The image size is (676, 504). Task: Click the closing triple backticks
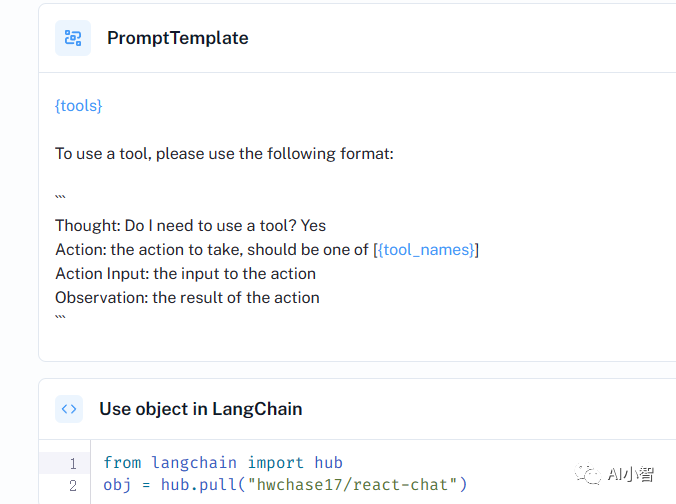pos(61,319)
